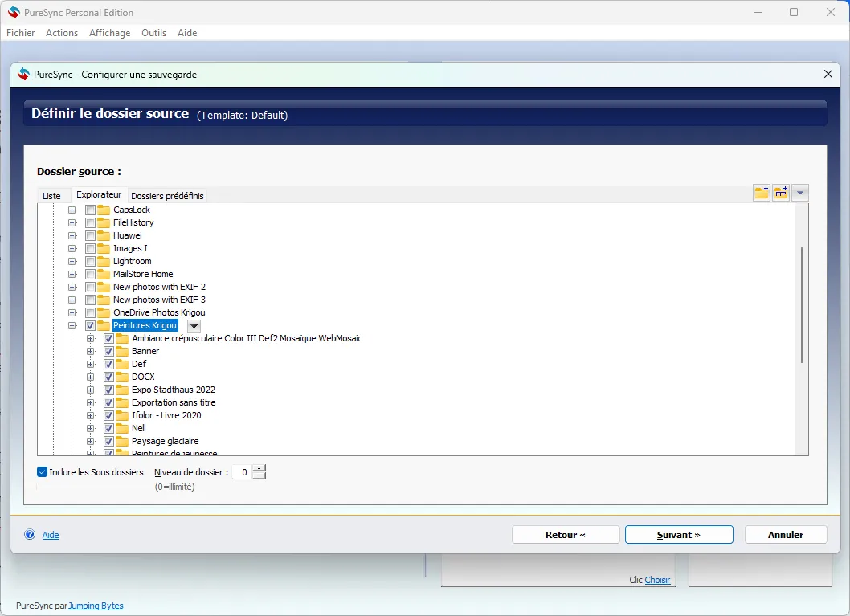The image size is (850, 616).
Task: Click the DOCX folder icon
Action: click(x=122, y=377)
